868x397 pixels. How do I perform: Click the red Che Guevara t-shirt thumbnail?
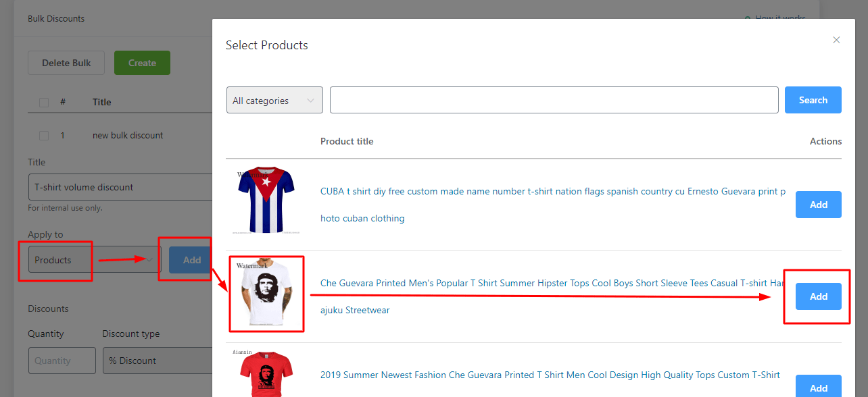point(266,373)
